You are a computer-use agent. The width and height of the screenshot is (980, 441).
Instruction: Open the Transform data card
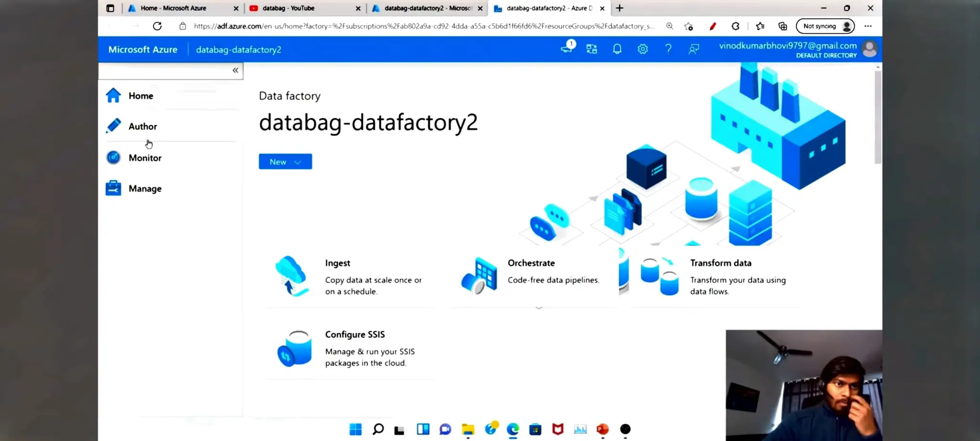point(715,277)
